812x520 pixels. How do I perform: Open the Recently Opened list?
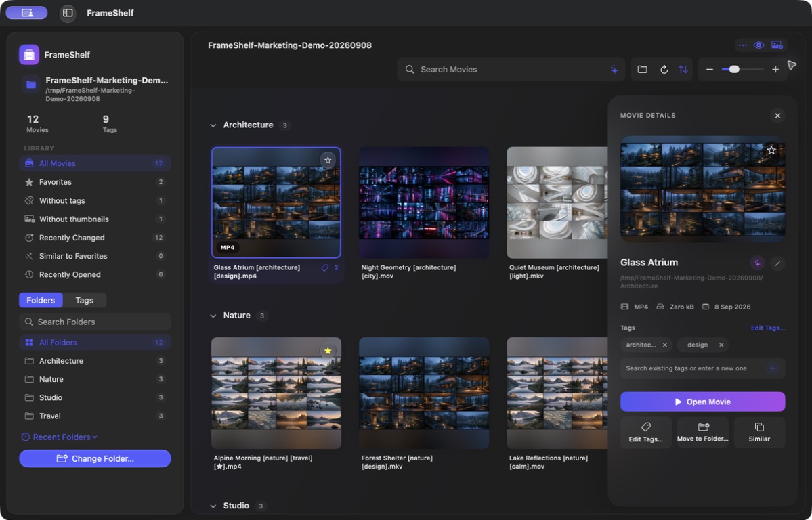point(95,274)
